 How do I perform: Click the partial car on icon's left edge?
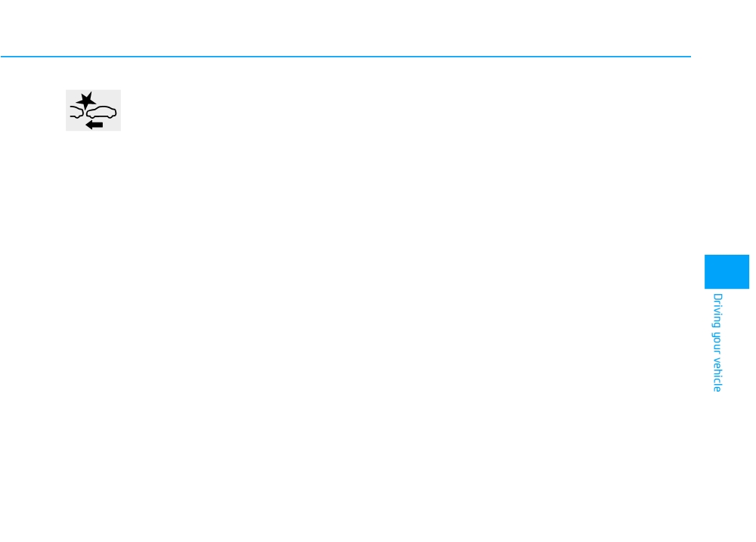pos(77,113)
